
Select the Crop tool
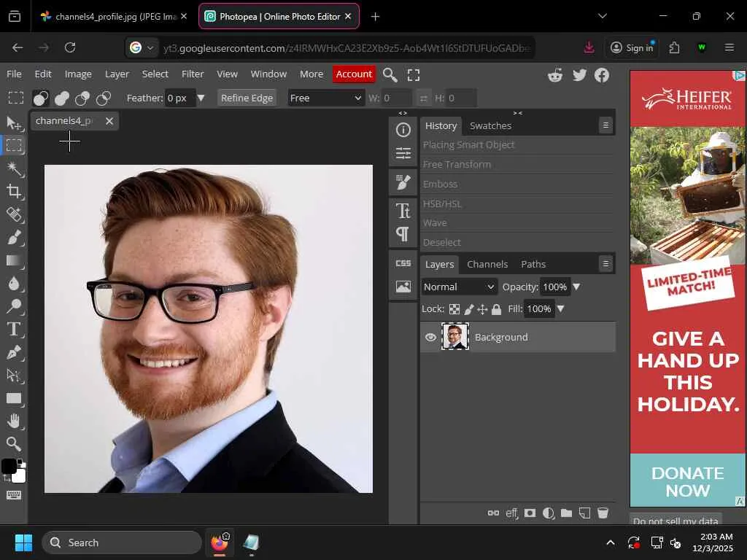pos(14,192)
